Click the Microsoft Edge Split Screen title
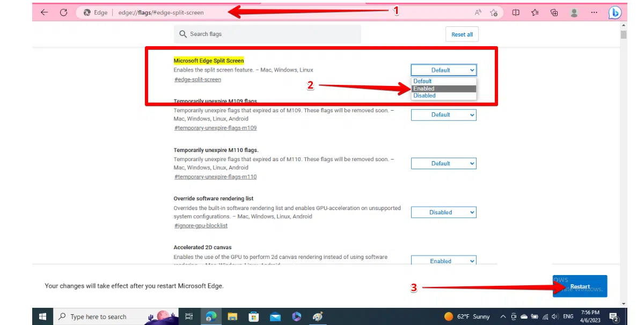This screenshot has height=325, width=644. [209, 61]
